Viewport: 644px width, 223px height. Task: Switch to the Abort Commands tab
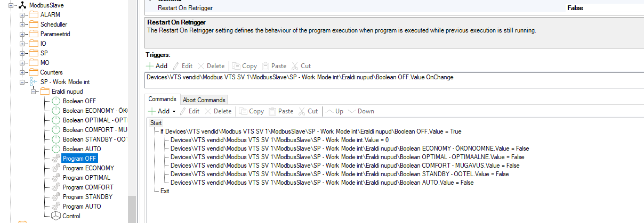point(205,100)
